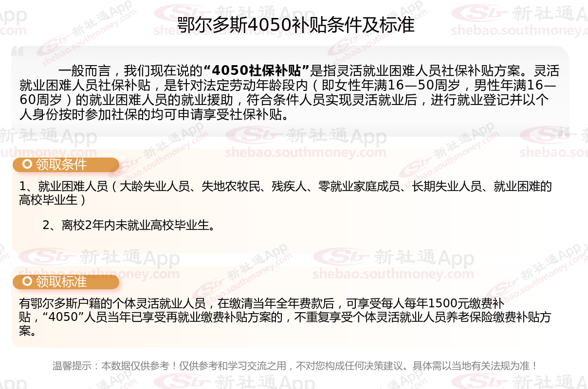Click condition 2、离校2年内未就业高校毕业生
Screen dimensions: 588x389
click(x=129, y=225)
